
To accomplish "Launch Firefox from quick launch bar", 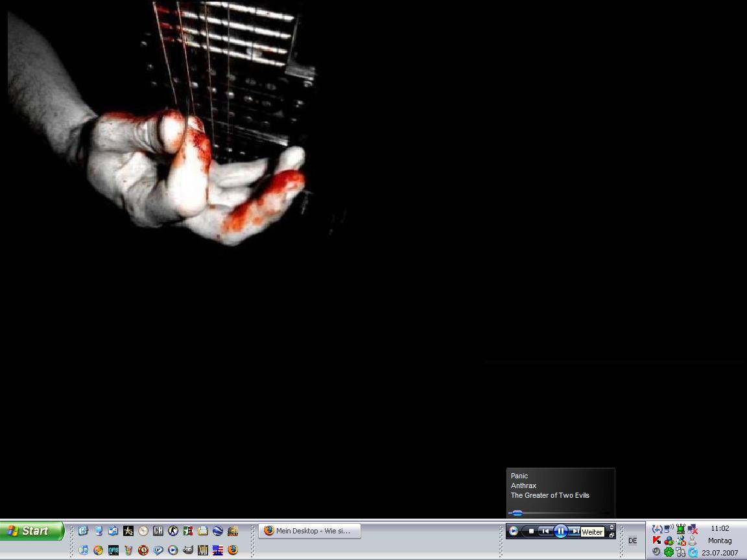I will tap(233, 550).
